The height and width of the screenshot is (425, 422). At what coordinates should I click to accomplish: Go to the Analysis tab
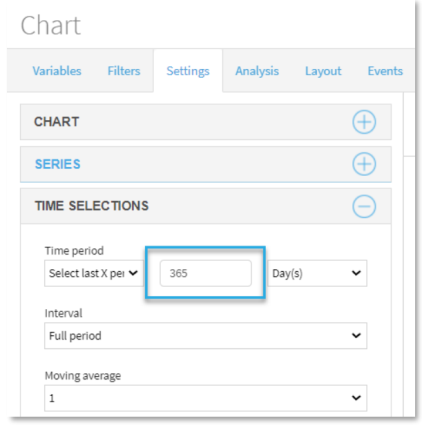click(257, 71)
